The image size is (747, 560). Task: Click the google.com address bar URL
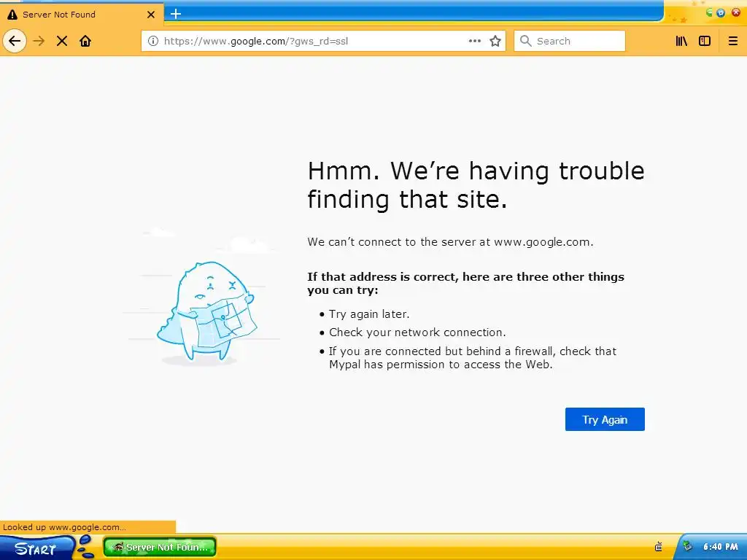(256, 41)
